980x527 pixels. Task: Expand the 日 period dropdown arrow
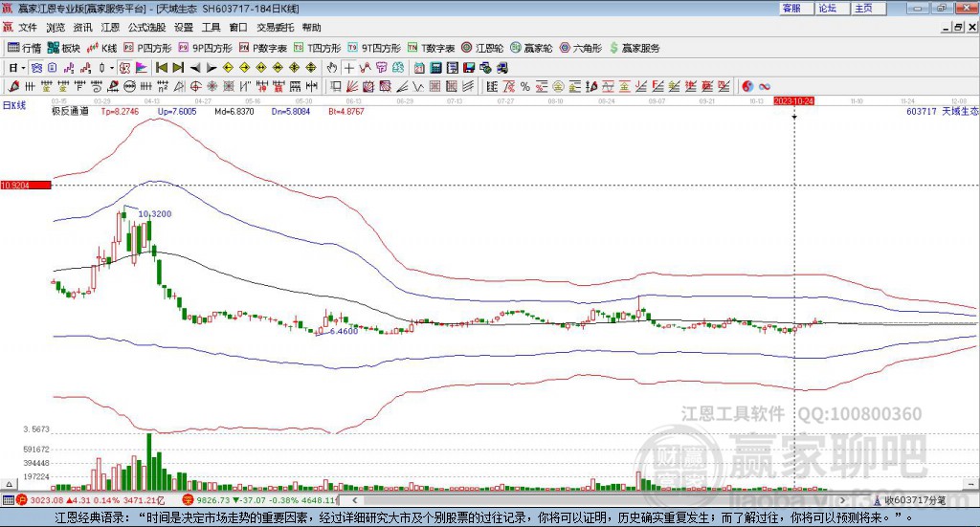23,68
